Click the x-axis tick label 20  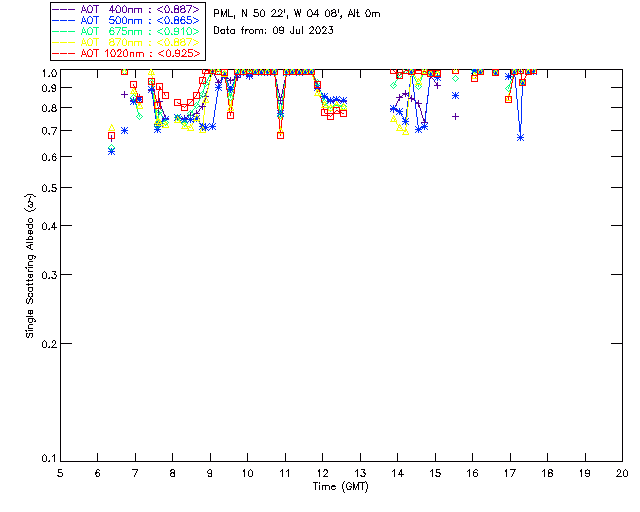pyautogui.click(x=622, y=473)
